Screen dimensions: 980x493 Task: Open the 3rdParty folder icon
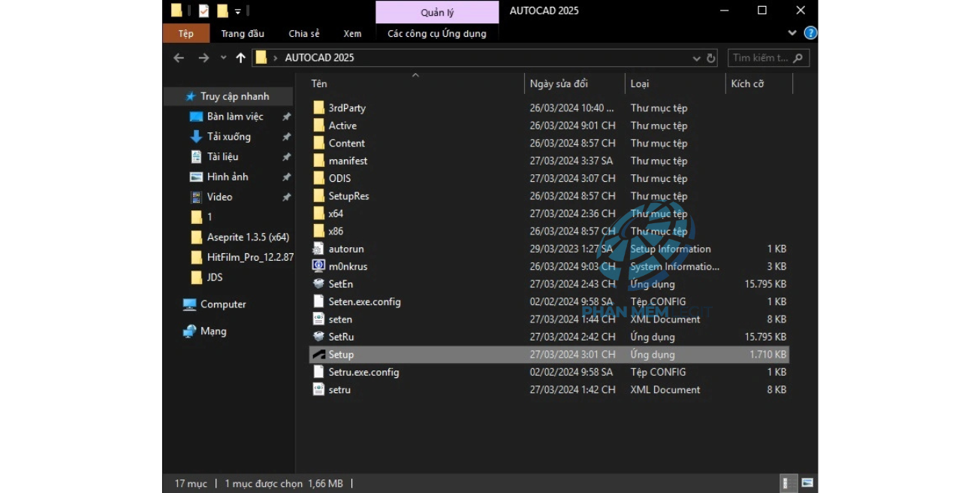click(318, 108)
